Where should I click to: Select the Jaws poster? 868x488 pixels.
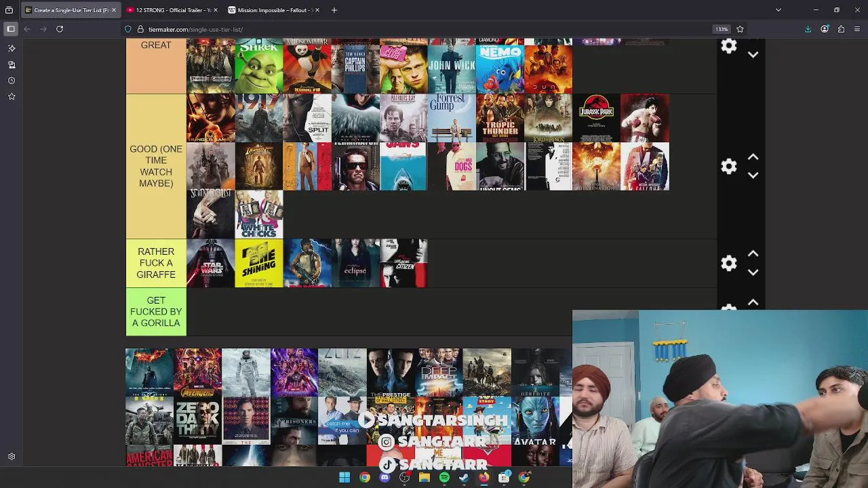tap(403, 167)
